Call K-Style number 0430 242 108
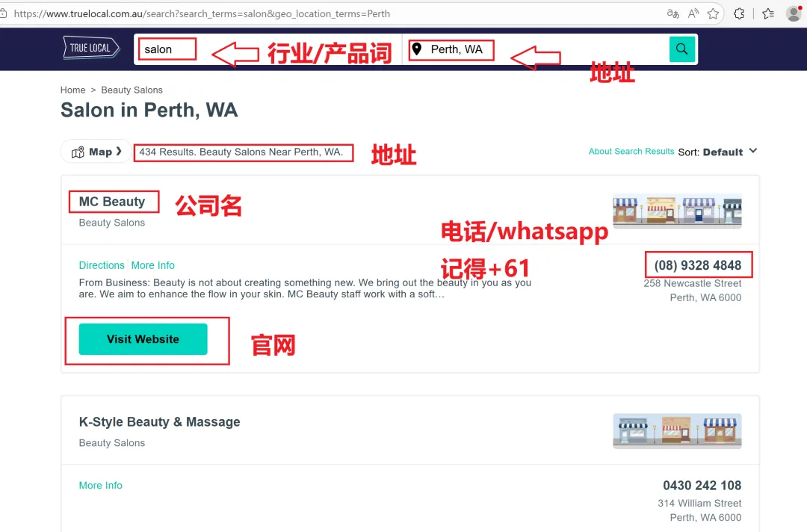The height and width of the screenshot is (532, 807). point(702,486)
